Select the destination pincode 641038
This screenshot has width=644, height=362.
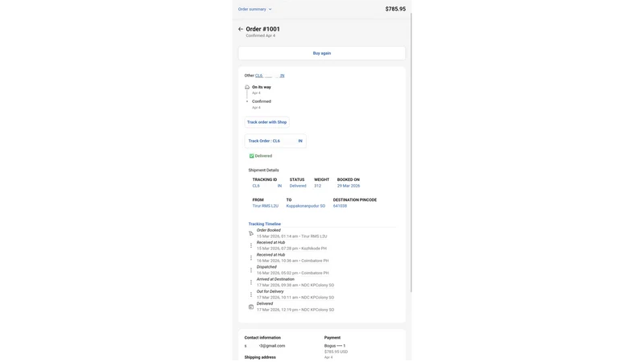(340, 206)
